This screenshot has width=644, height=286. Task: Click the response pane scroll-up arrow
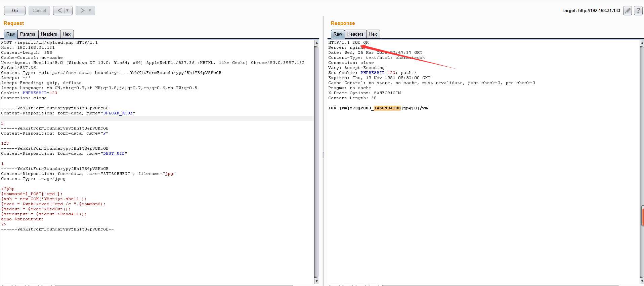(642, 43)
